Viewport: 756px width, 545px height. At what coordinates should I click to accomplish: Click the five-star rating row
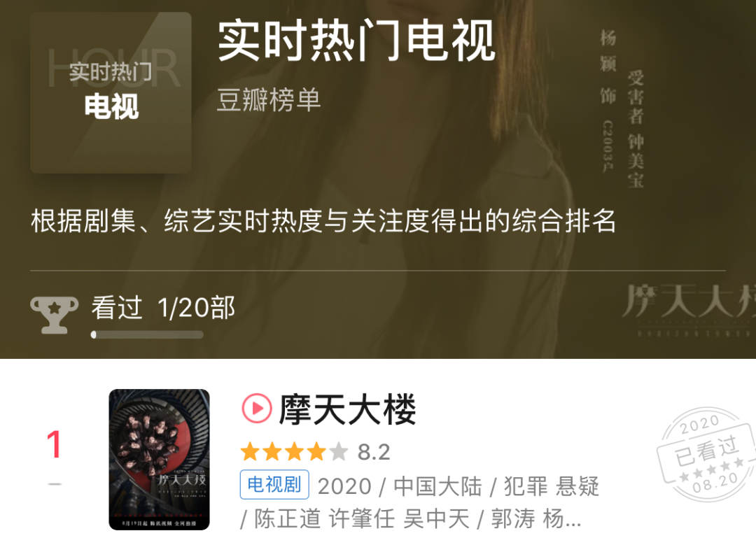(294, 452)
